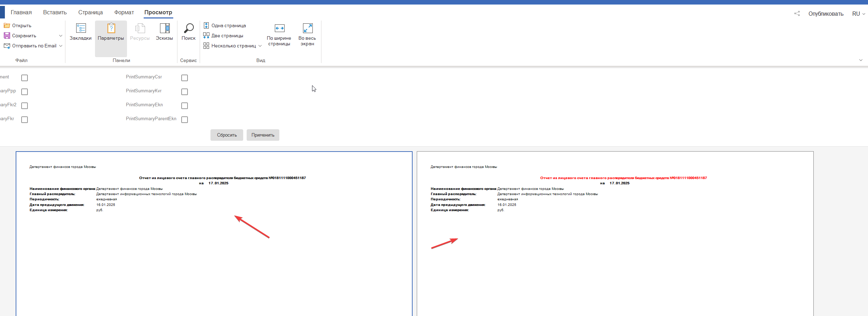Enable the checkbox next to "aryFkr"
868x316 pixels.
click(x=24, y=120)
